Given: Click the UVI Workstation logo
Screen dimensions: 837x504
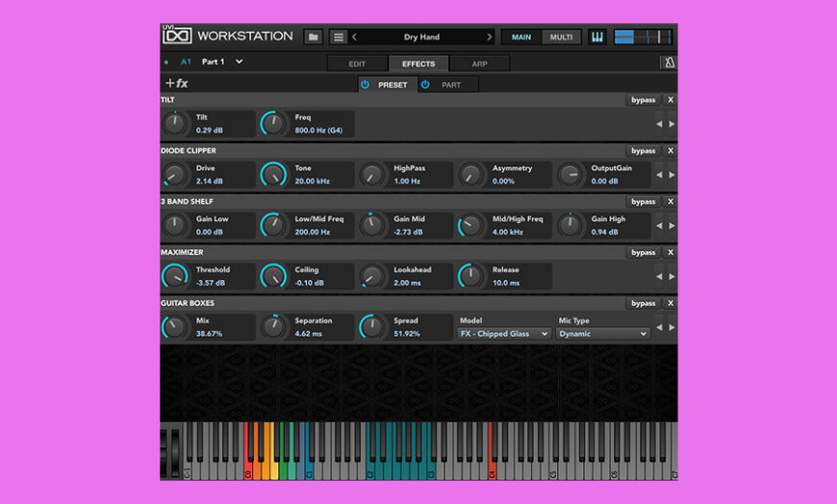Looking at the screenshot, I should [227, 36].
